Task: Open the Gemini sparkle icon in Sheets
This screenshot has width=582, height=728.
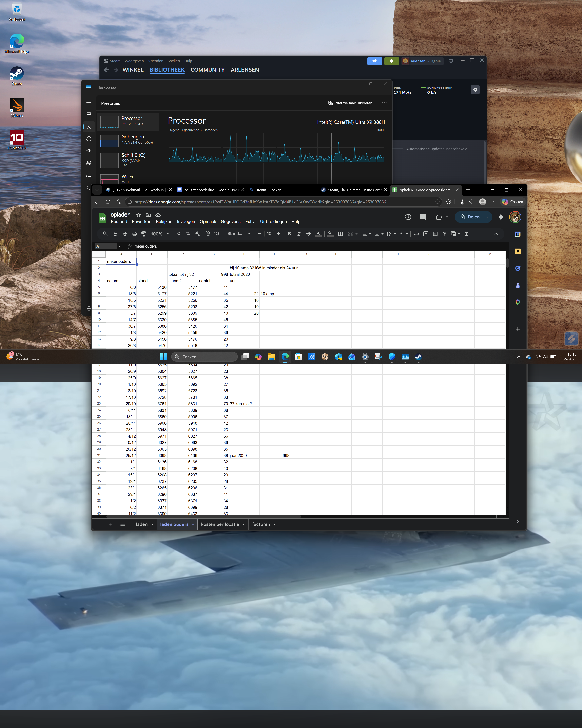Action: coord(501,217)
